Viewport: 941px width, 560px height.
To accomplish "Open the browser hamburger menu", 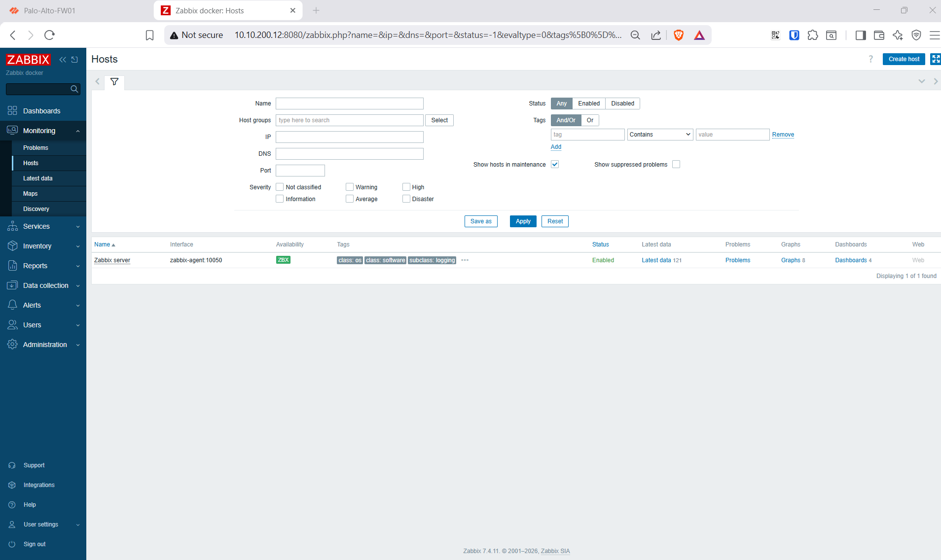I will [935, 35].
